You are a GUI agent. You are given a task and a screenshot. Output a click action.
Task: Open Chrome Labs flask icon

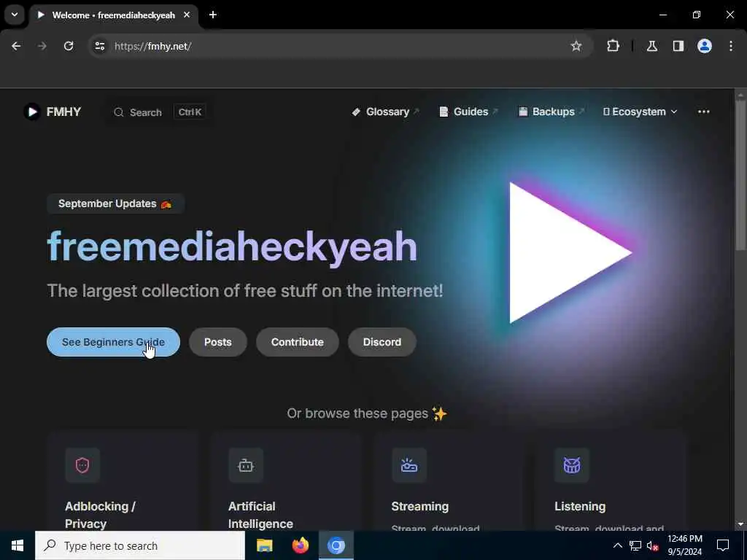(x=651, y=46)
